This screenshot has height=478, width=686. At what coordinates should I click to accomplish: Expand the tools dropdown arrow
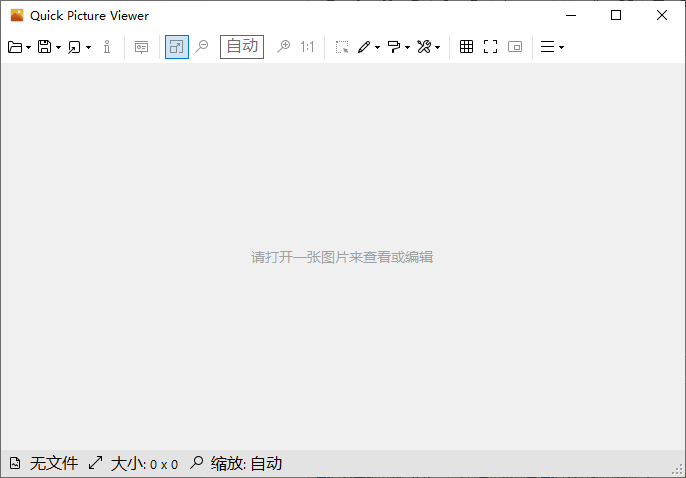(438, 47)
